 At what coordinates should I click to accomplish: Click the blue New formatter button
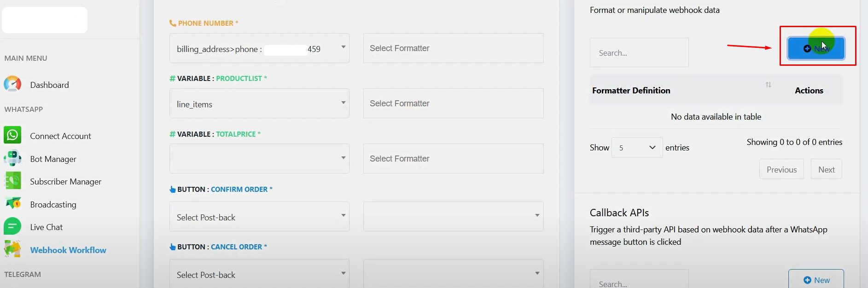pos(816,48)
